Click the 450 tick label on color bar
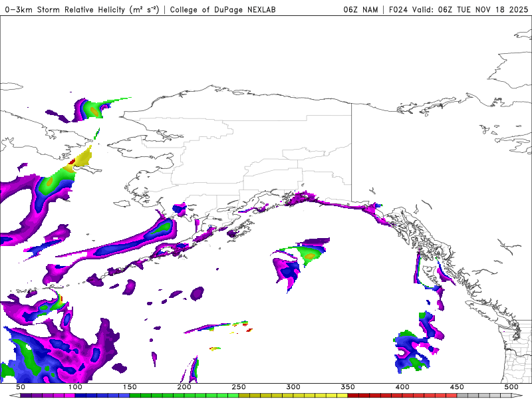The width and height of the screenshot is (532, 399). (457, 387)
